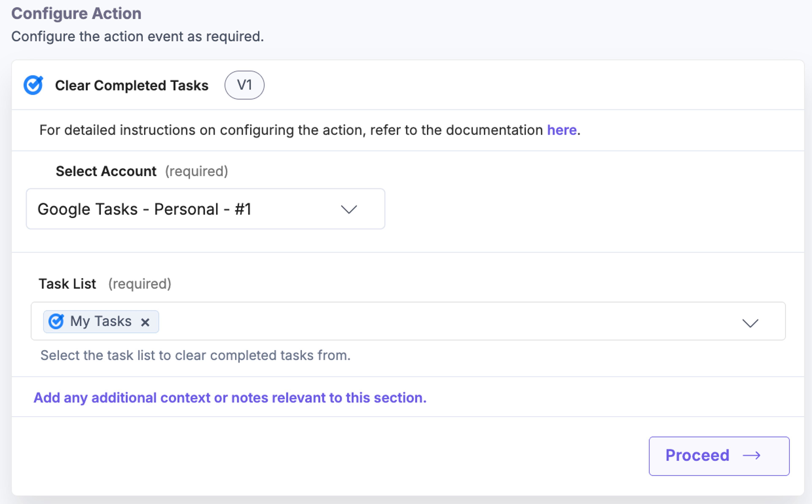Click the Proceed button

[719, 456]
